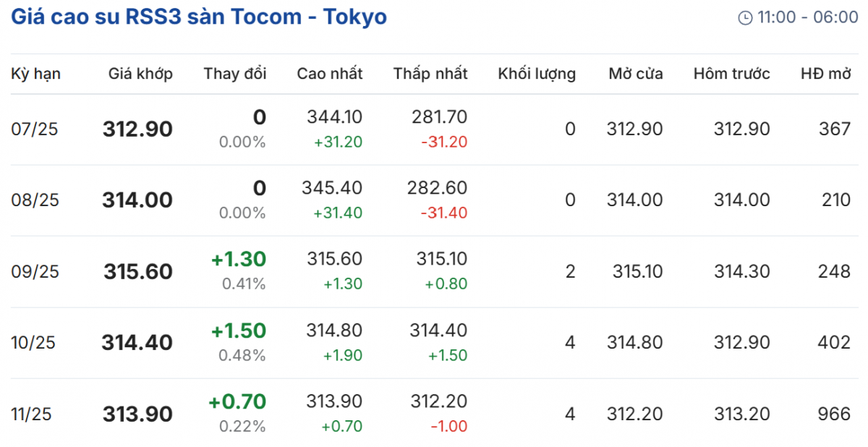This screenshot has width=868, height=447.
Task: Open the 09/25 contract row
Action: [x=35, y=272]
